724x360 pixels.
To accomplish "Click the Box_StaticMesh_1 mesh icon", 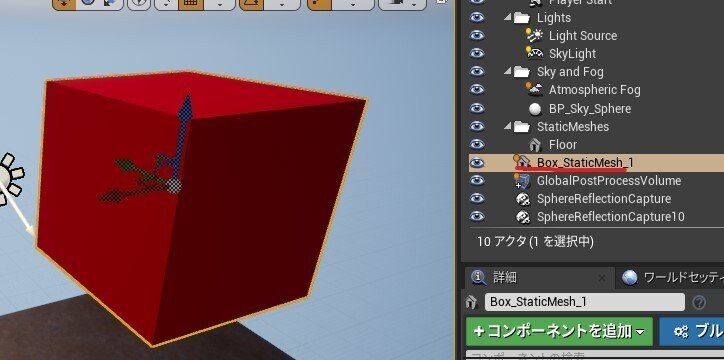I will [x=522, y=162].
